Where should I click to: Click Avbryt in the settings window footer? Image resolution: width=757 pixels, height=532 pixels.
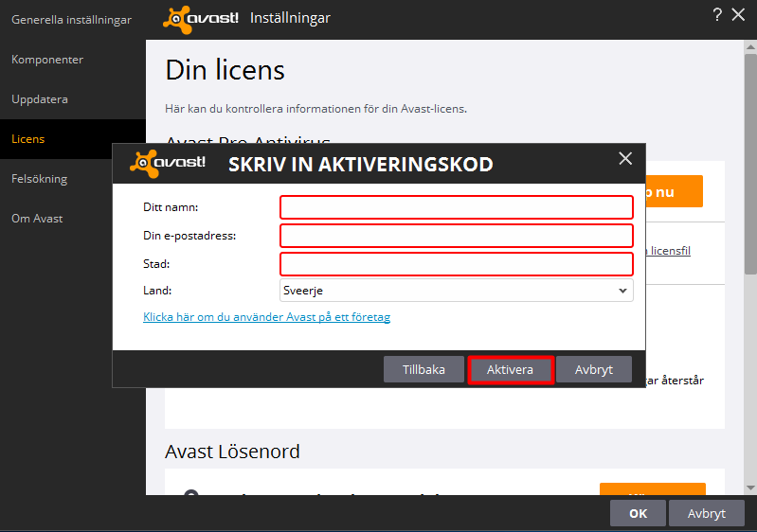[x=706, y=514]
